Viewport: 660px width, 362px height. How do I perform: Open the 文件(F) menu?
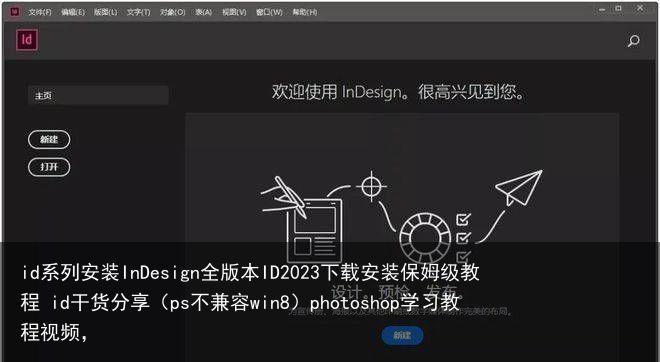coord(40,12)
